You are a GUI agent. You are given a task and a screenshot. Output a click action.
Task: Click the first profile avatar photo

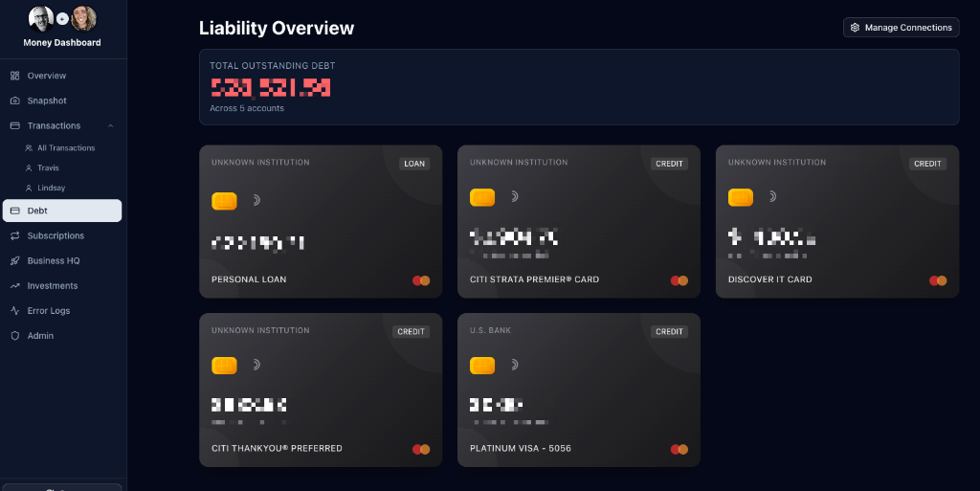coord(41,19)
